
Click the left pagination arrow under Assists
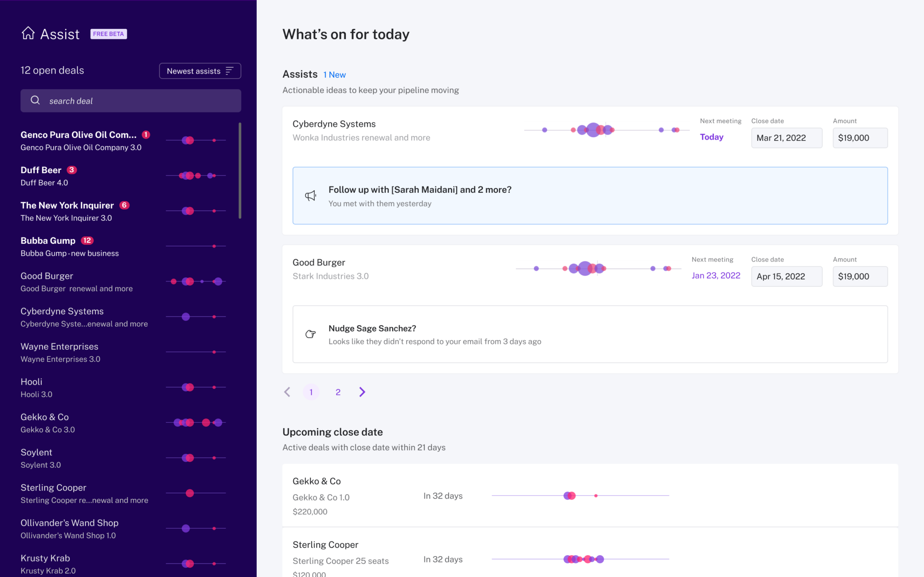coord(287,392)
